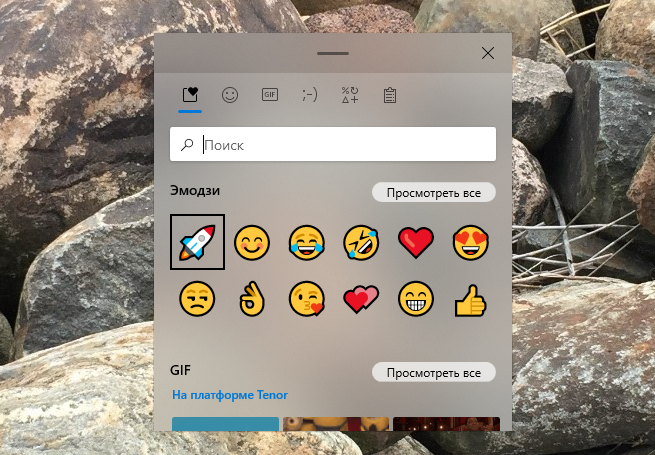Open the dark red GIF thumbnail
The image size is (655, 455).
[447, 424]
